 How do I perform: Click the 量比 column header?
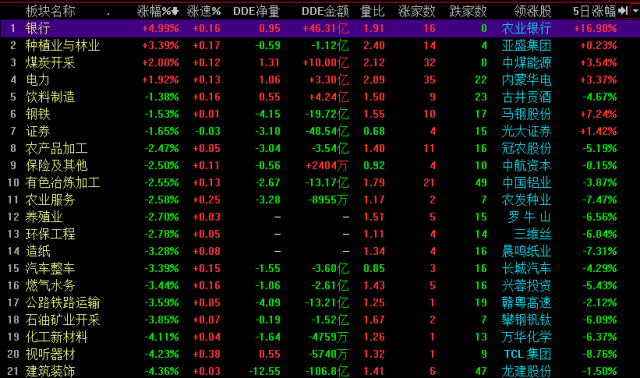[x=372, y=11]
